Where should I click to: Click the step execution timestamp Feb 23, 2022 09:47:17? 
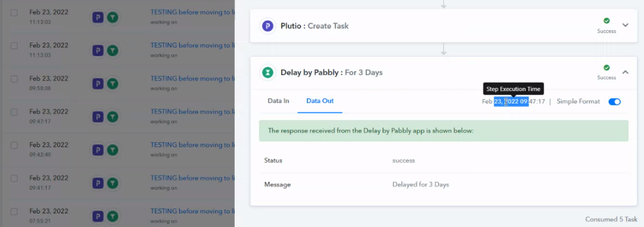point(513,102)
